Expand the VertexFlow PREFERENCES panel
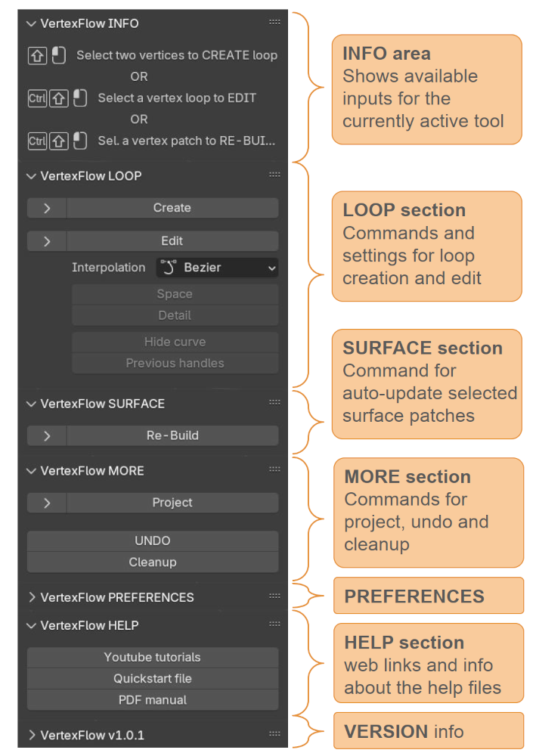Viewport: 536px width, 756px height. 110,597
